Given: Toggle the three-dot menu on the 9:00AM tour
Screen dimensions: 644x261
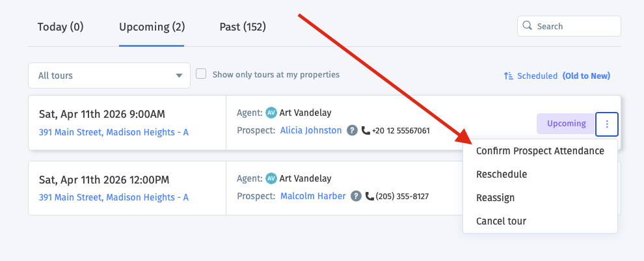Looking at the screenshot, I should tap(607, 124).
